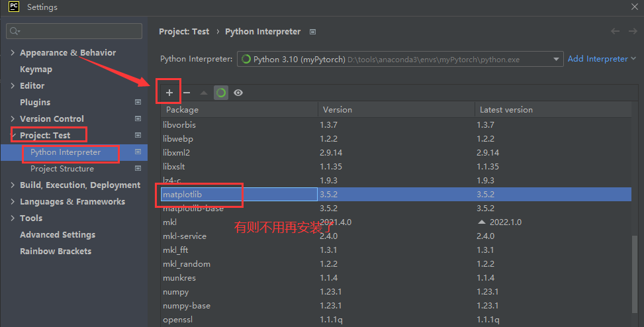Select the mkl package row

[396, 222]
